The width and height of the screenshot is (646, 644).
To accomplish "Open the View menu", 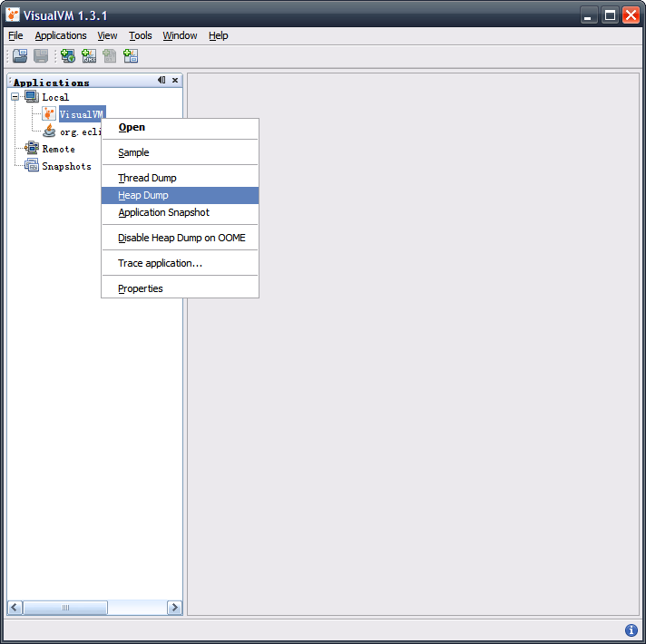I will [107, 35].
